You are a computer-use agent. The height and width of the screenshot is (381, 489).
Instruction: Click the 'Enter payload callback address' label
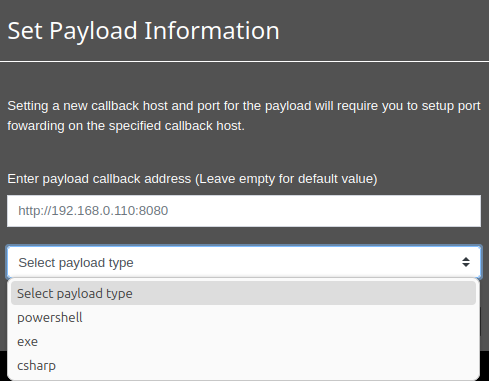coord(192,179)
